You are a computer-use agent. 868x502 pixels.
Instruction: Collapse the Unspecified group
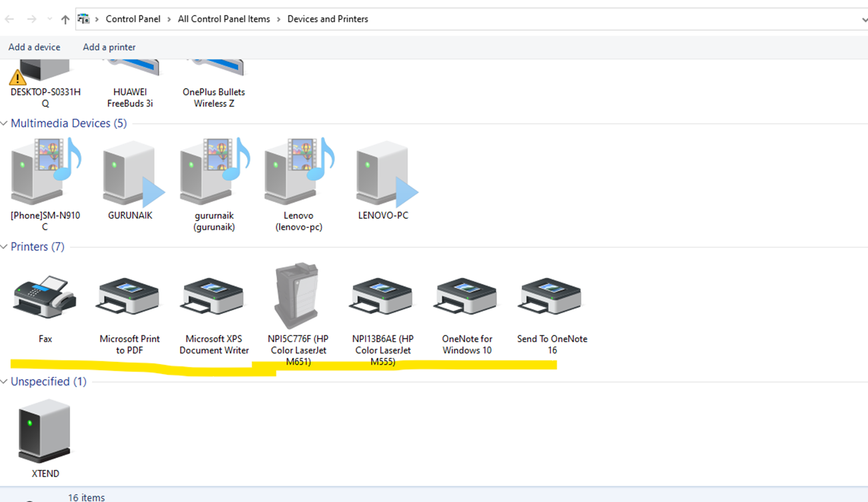(4, 382)
